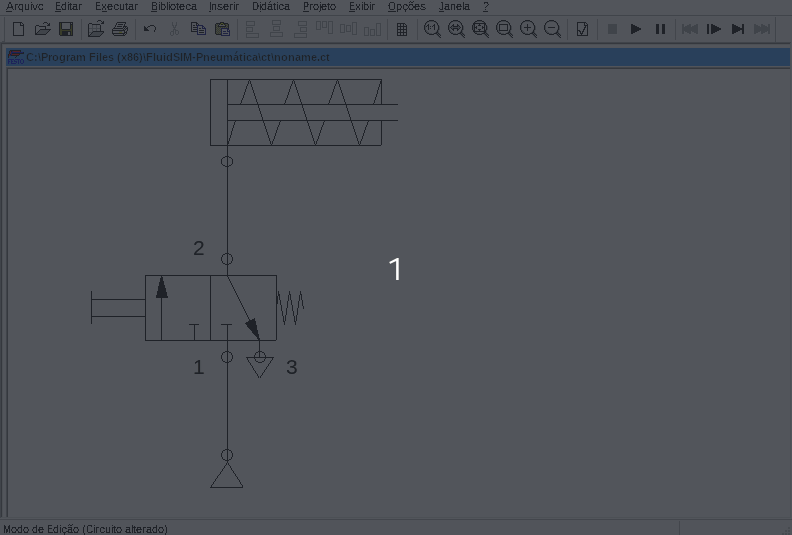Open the Executar menu

[116, 7]
